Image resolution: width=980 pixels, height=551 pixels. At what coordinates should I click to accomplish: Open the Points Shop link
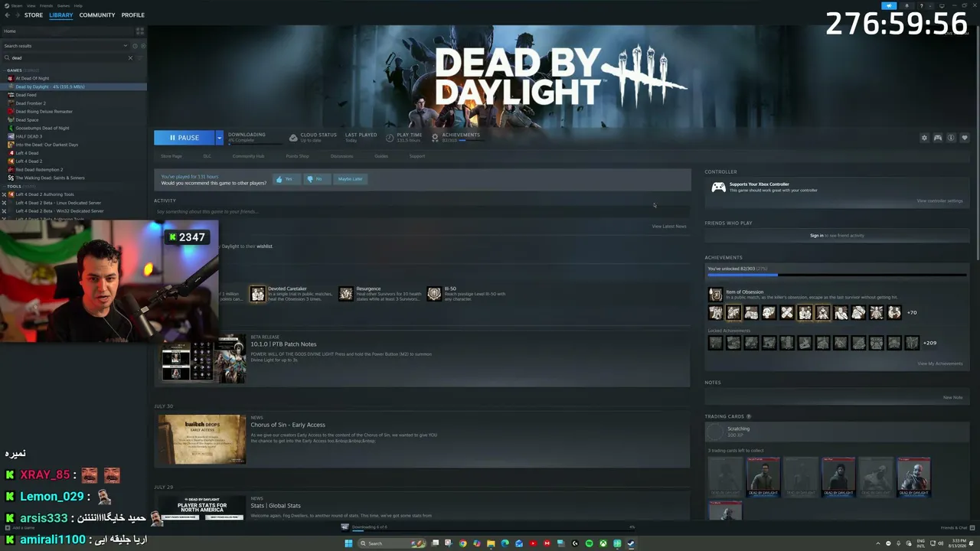coord(297,156)
